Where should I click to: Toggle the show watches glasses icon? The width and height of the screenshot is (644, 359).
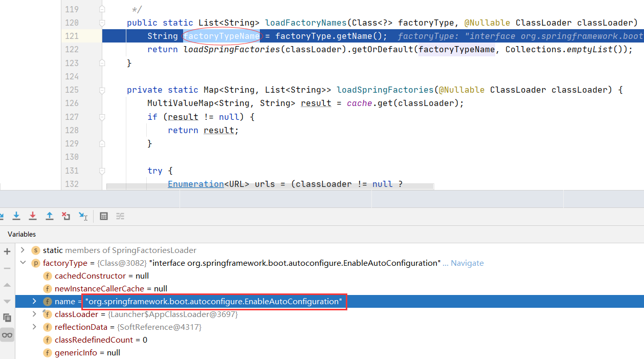(x=7, y=335)
